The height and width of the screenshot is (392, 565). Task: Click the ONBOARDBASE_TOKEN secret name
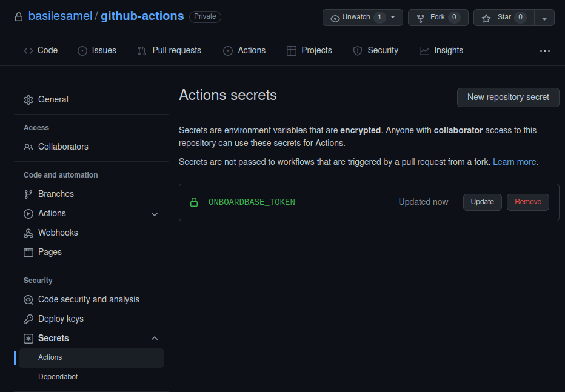252,202
